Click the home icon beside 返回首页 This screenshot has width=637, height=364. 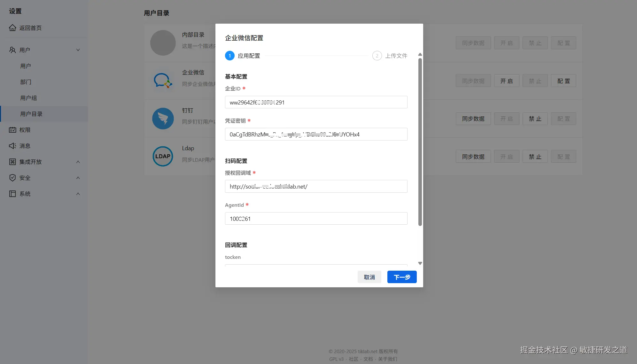coord(12,28)
